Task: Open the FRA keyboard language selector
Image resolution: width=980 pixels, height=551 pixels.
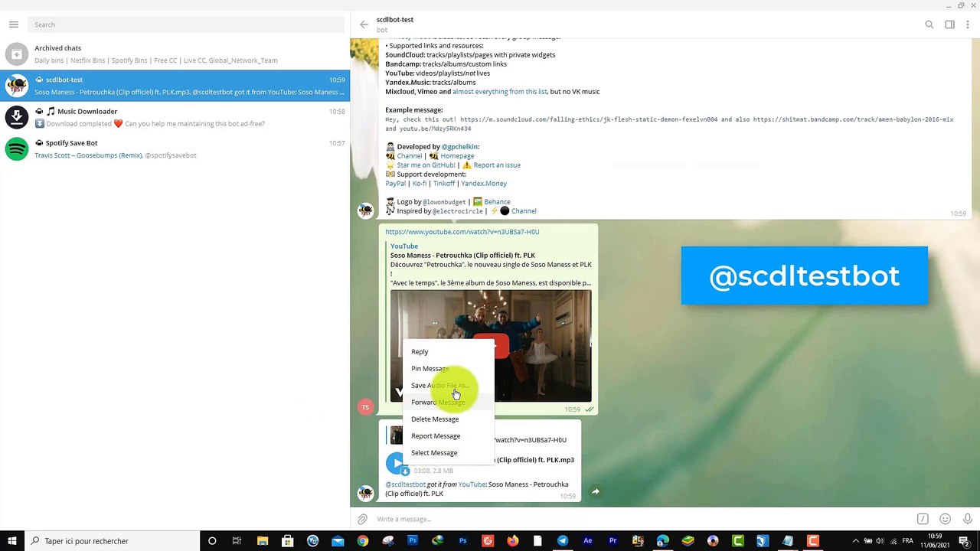Action: click(908, 541)
